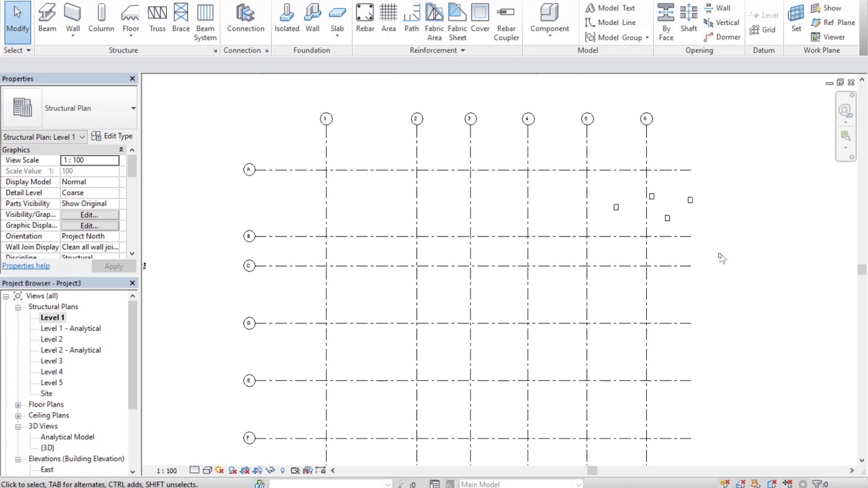This screenshot has width=868, height=488.
Task: Click the Edit Type button
Action: (112, 136)
